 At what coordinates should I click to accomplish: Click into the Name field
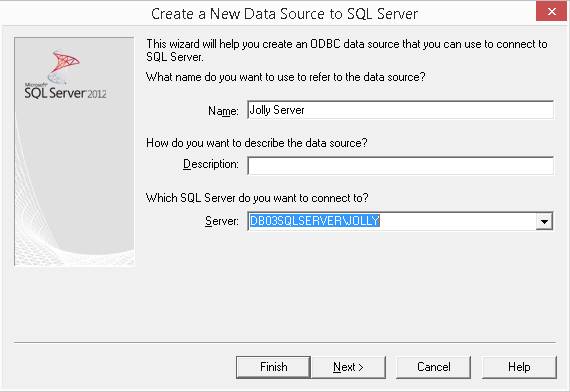point(400,110)
